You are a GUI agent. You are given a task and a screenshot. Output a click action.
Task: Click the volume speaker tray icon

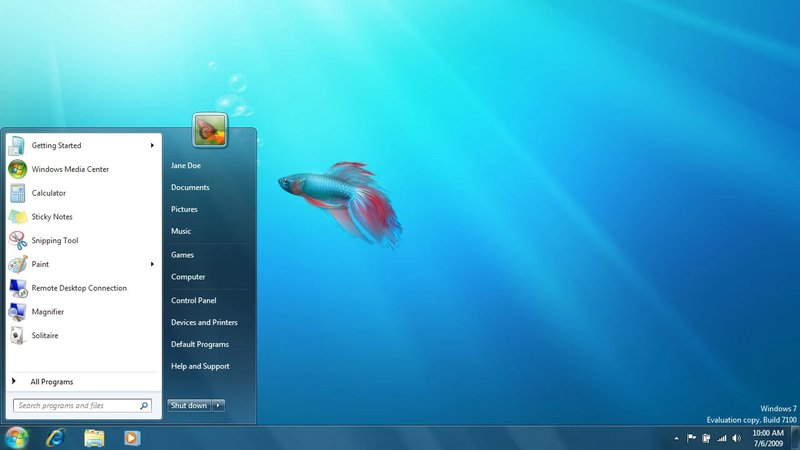tap(737, 438)
